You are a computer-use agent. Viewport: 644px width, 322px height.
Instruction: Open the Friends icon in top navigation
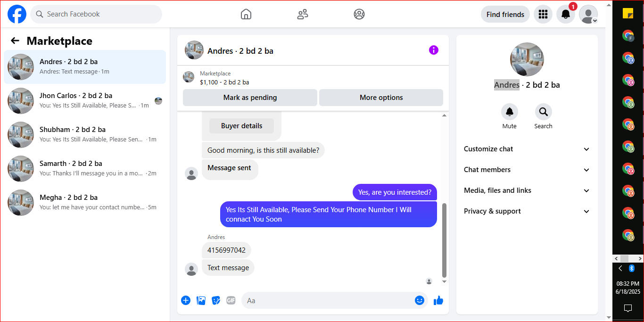[303, 14]
